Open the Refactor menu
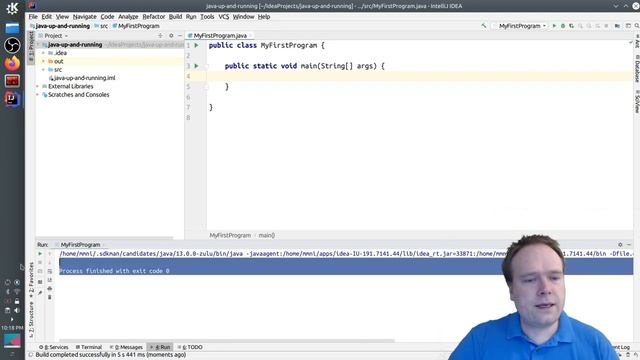Image resolution: width=640 pixels, height=360 pixels. coord(153,17)
